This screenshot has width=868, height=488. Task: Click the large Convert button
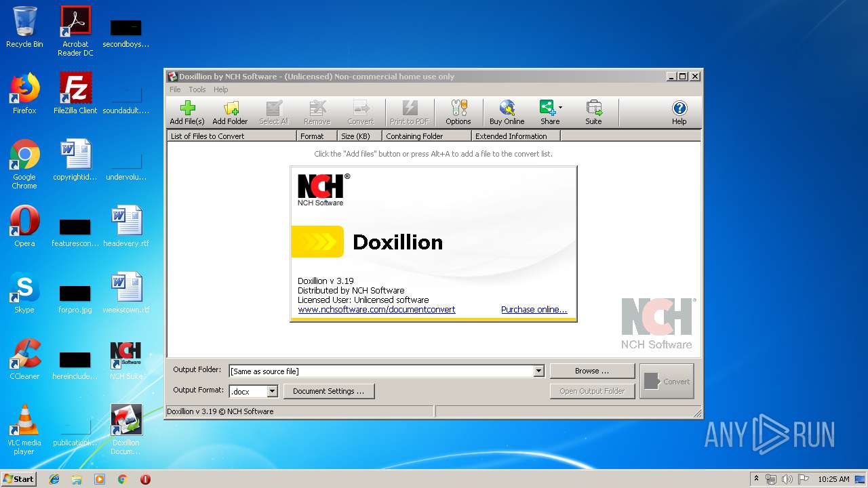(667, 382)
